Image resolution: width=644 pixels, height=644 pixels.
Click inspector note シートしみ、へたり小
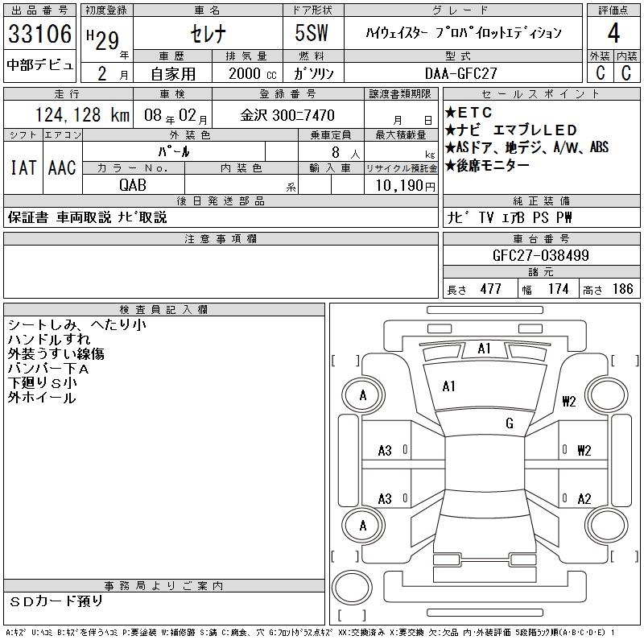76,325
